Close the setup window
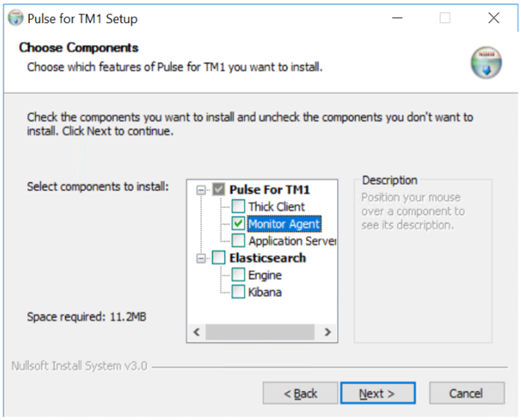The image size is (521, 420). 494,18
